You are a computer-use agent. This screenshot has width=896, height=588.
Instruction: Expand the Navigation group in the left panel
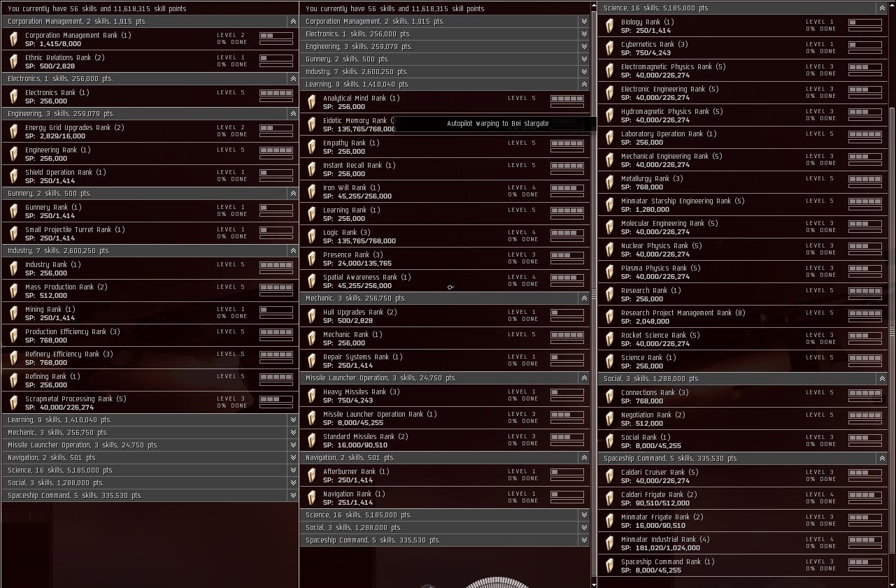coord(292,458)
